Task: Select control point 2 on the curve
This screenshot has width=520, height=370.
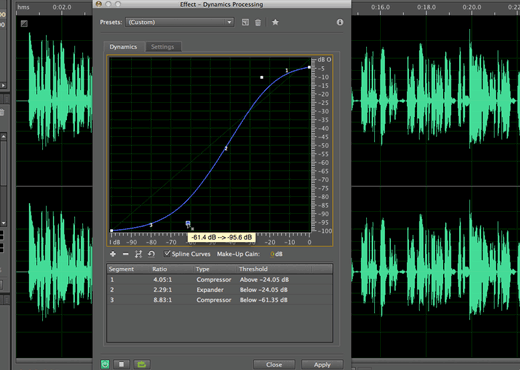Action: 226,148
